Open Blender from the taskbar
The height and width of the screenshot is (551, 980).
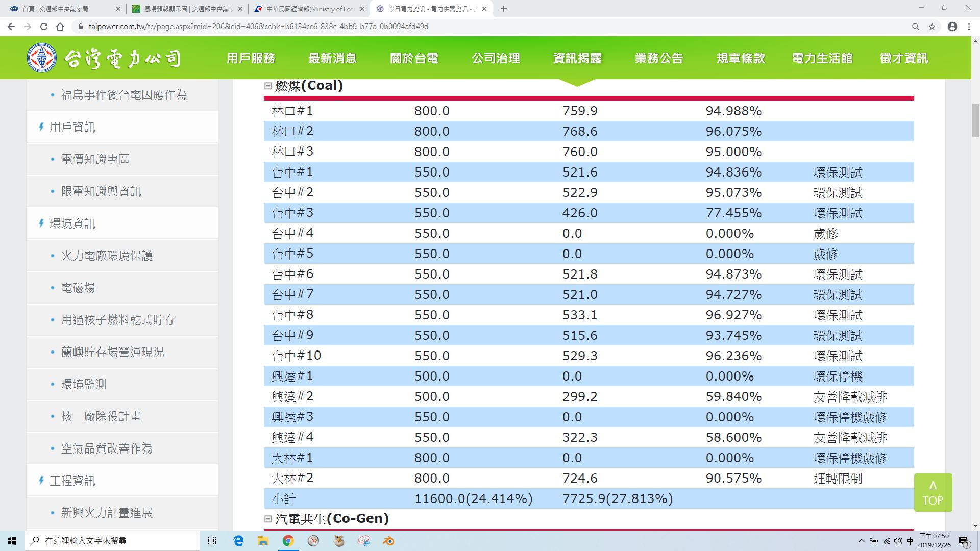(x=388, y=541)
